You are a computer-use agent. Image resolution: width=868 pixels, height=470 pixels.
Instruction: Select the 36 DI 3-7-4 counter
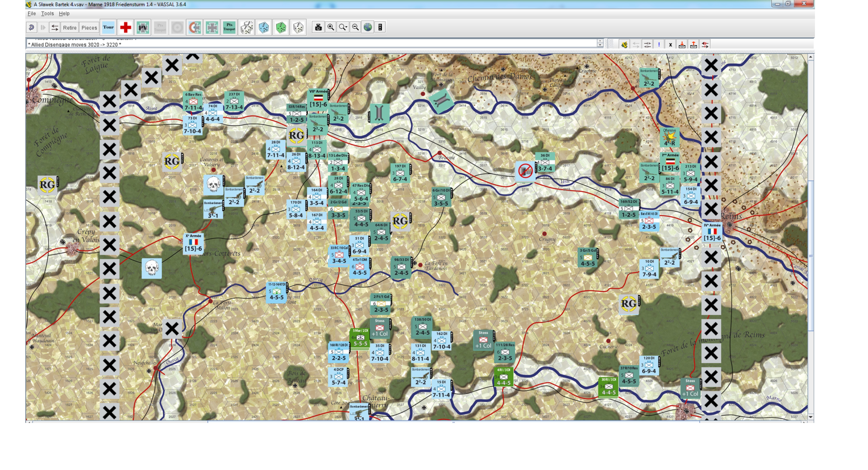pos(545,162)
